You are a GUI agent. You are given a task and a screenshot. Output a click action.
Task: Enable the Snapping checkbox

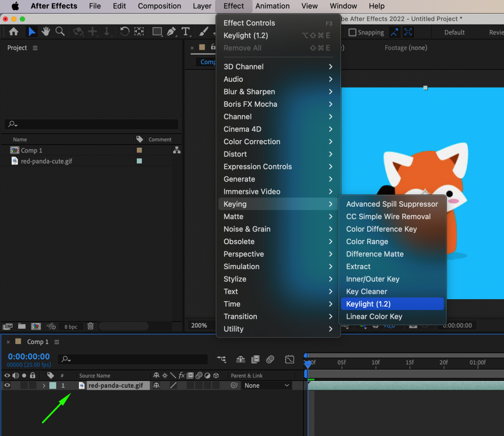[x=353, y=32]
